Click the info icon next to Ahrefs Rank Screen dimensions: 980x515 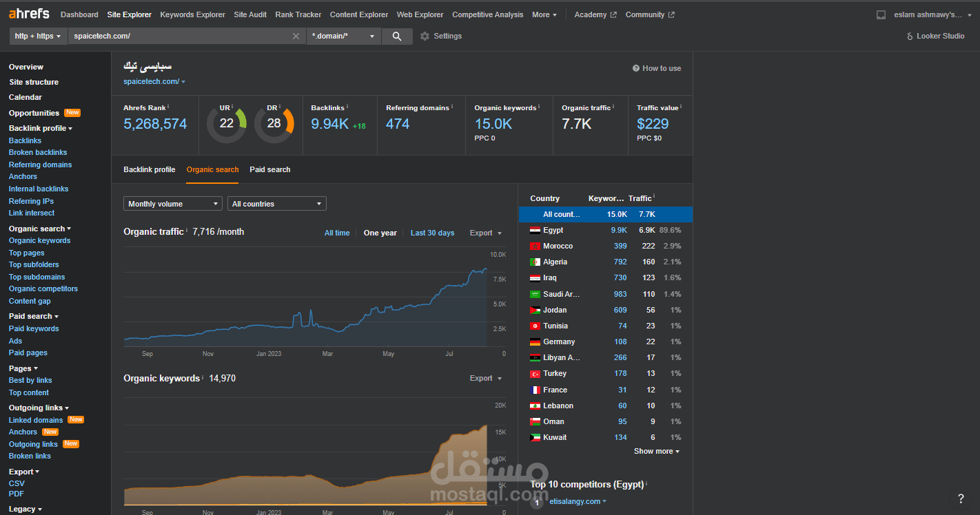[x=168, y=107]
